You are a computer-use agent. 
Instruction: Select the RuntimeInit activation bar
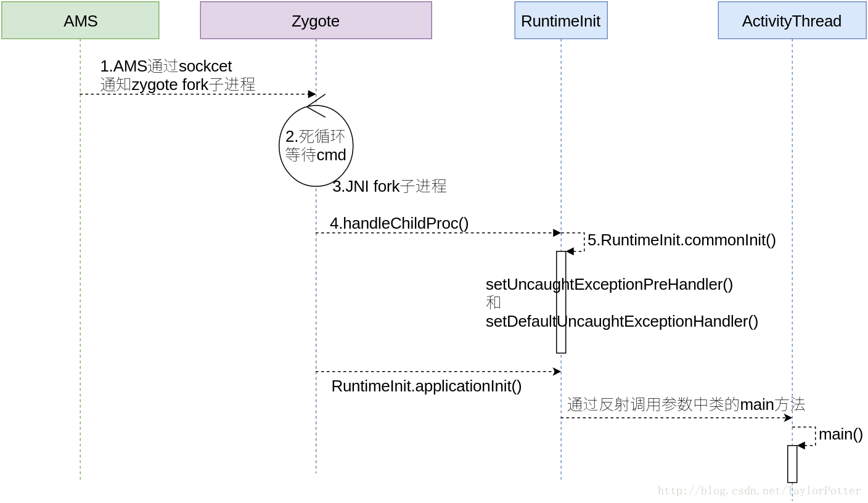561,302
